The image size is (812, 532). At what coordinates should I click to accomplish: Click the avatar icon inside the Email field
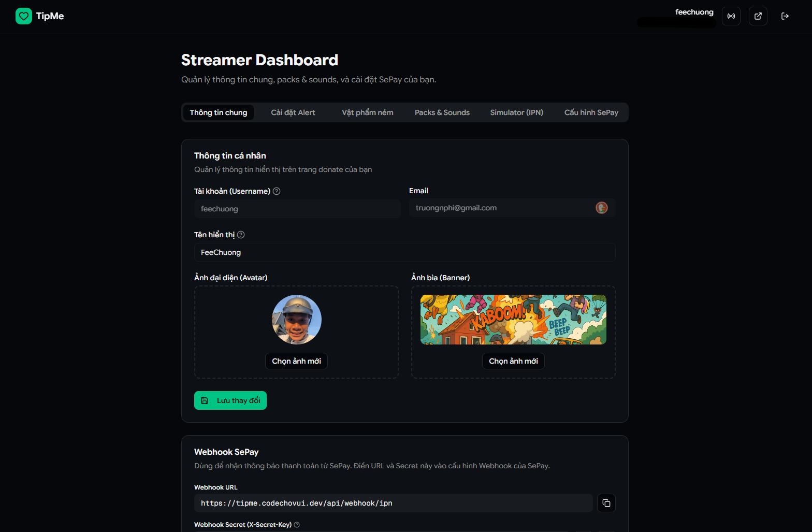[601, 208]
